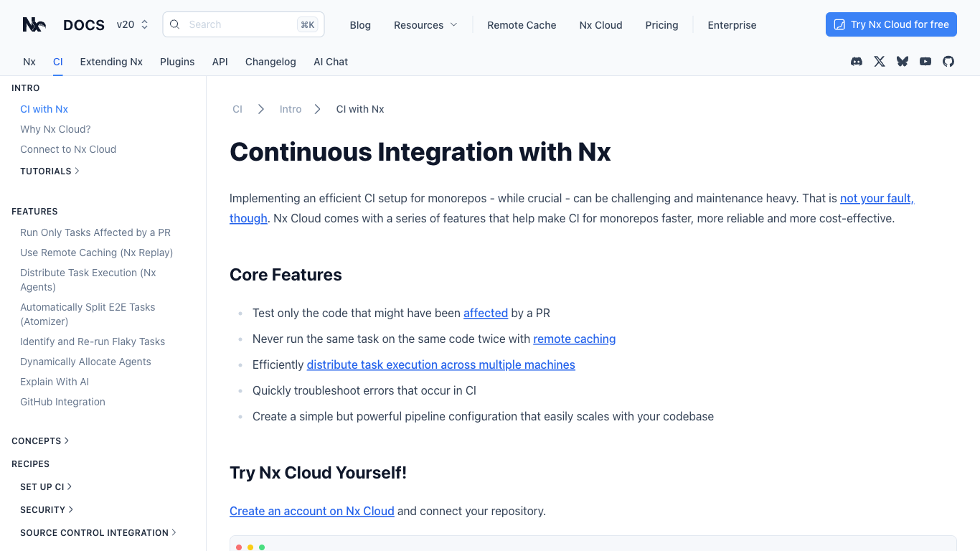Open the Enterprise page
Image resolution: width=980 pixels, height=551 pixels.
pyautogui.click(x=732, y=25)
